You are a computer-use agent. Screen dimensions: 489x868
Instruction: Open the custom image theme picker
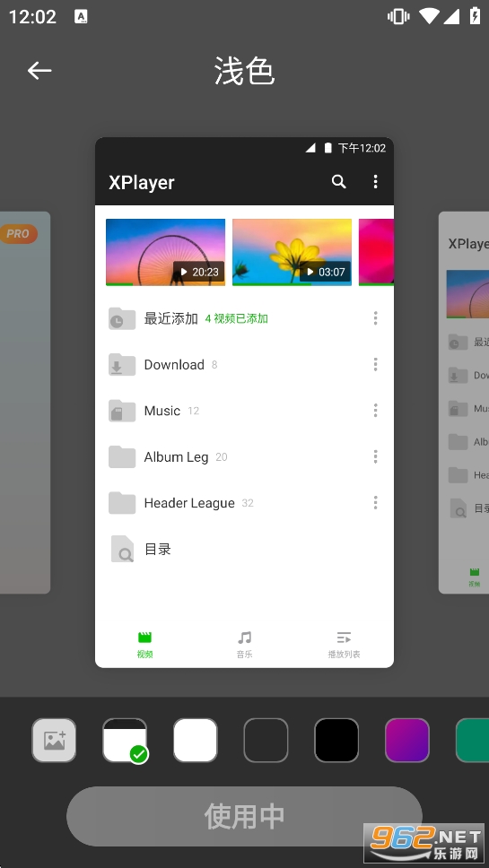tap(54, 740)
